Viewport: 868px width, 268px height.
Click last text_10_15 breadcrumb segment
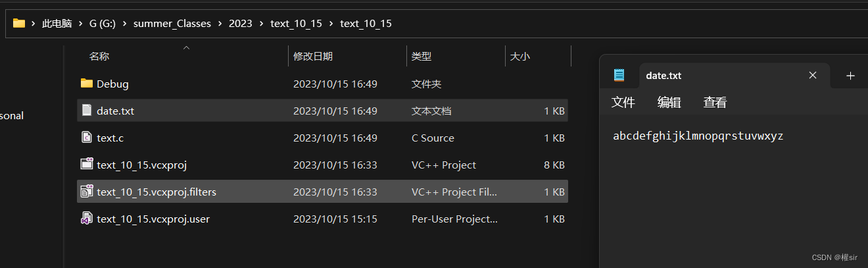(x=366, y=23)
